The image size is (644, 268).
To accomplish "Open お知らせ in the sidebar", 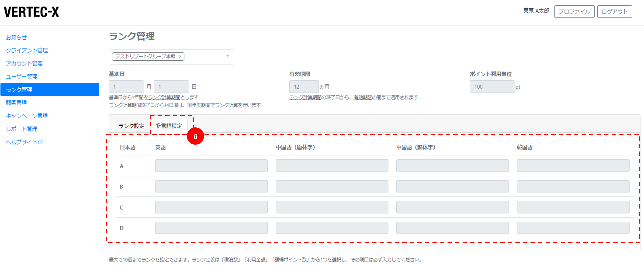I will 16,37.
